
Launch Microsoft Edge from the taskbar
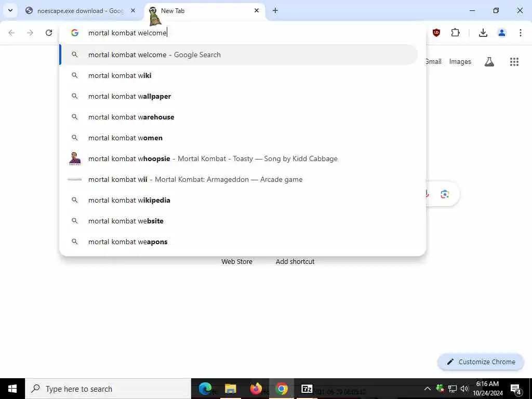[205, 389]
